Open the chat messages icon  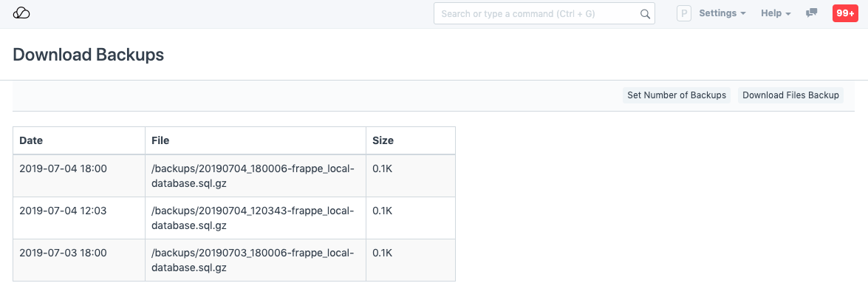point(811,13)
